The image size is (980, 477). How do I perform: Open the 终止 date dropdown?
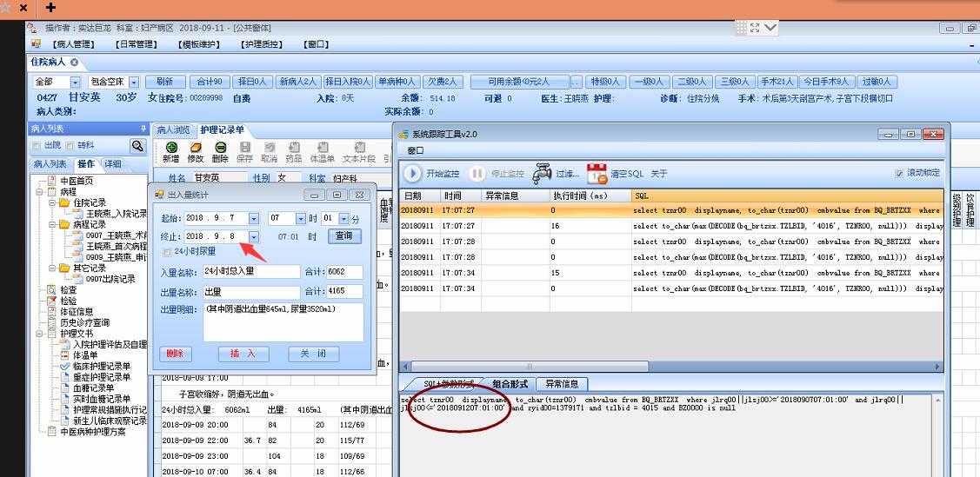coord(254,236)
